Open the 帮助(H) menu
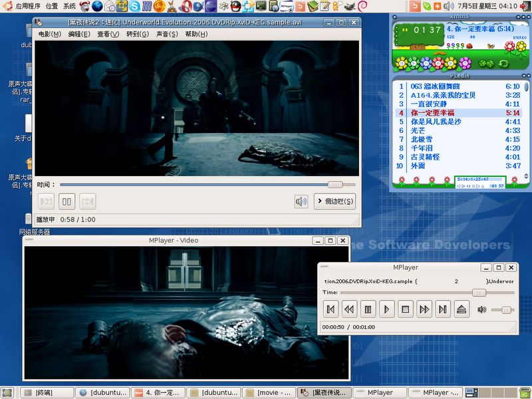The image size is (532, 399). click(x=196, y=34)
